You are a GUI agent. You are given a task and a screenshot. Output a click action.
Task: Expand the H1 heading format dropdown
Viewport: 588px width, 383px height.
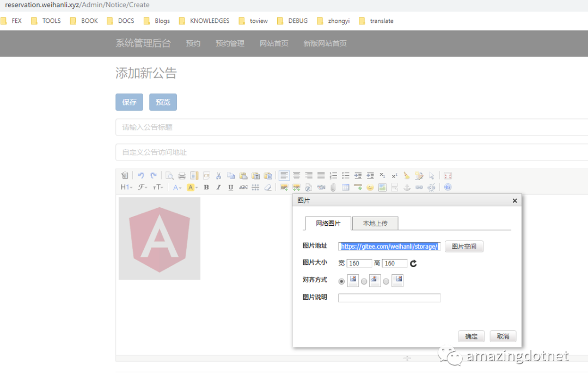click(x=126, y=187)
